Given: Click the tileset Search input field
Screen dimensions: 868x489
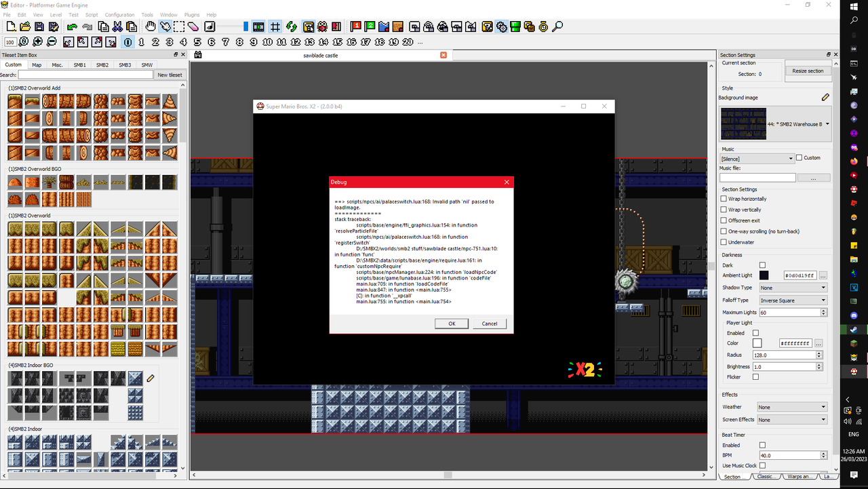Looking at the screenshot, I should tap(85, 75).
